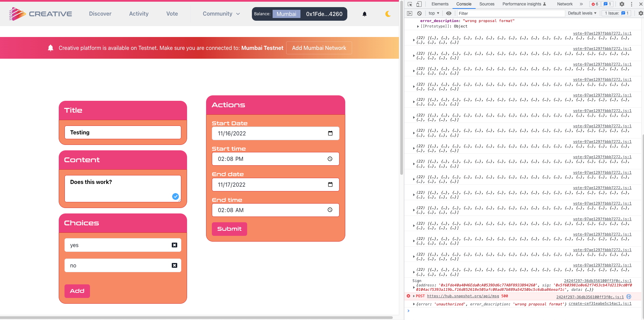Toggle dark mode with the moon icon
Viewport: 644px width, 320px height.
pos(388,14)
